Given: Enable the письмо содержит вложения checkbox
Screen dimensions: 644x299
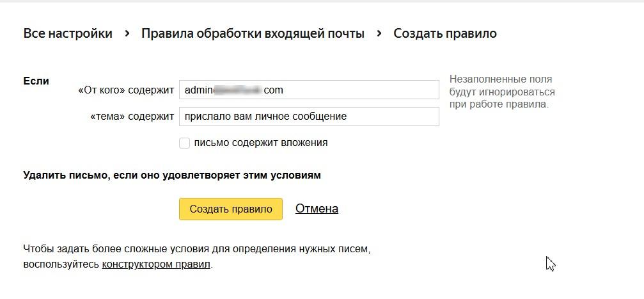Looking at the screenshot, I should (184, 143).
